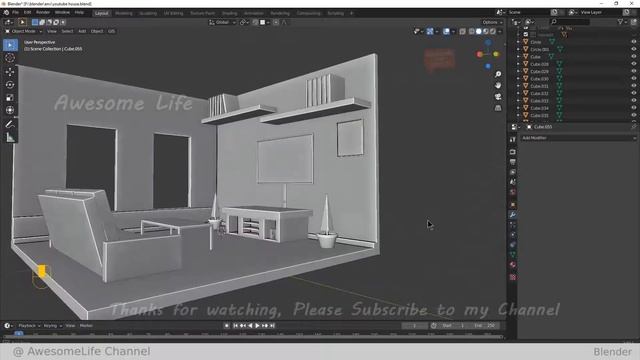Open the Render properties tab icon
This screenshot has height=360, width=640.
click(513, 152)
